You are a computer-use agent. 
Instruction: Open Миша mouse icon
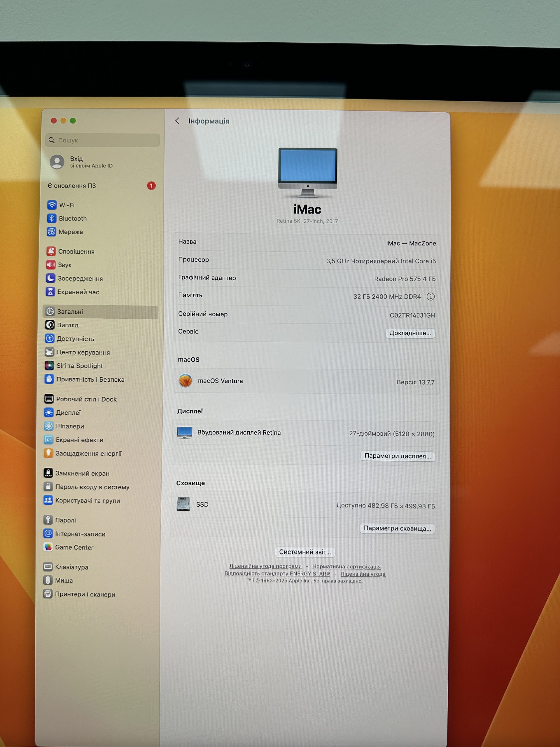pos(48,580)
